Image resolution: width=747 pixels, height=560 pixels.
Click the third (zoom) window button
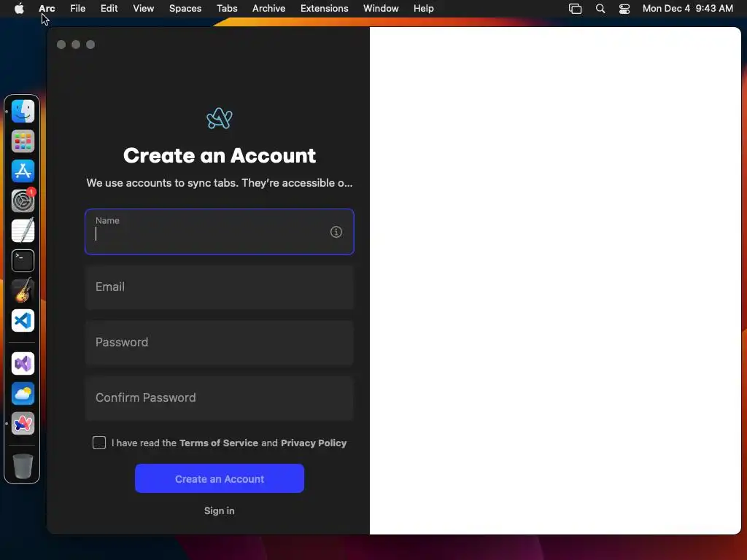coord(90,44)
